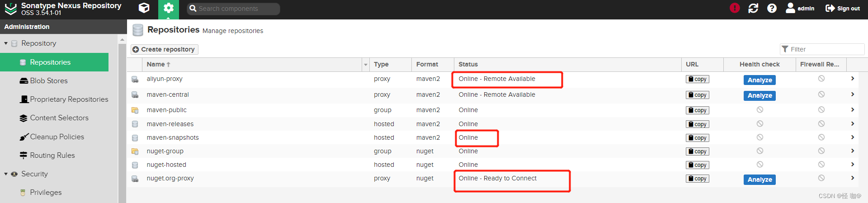Click aliyun-proxy repository icon
Viewport: 868px width, 203px height.
pyautogui.click(x=135, y=79)
